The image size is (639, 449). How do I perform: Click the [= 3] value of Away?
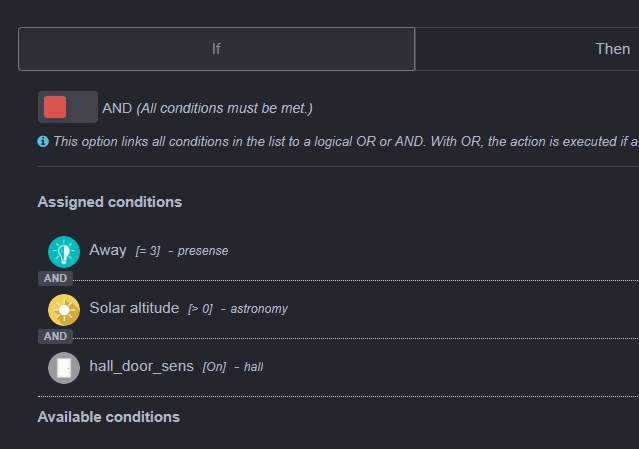click(148, 251)
